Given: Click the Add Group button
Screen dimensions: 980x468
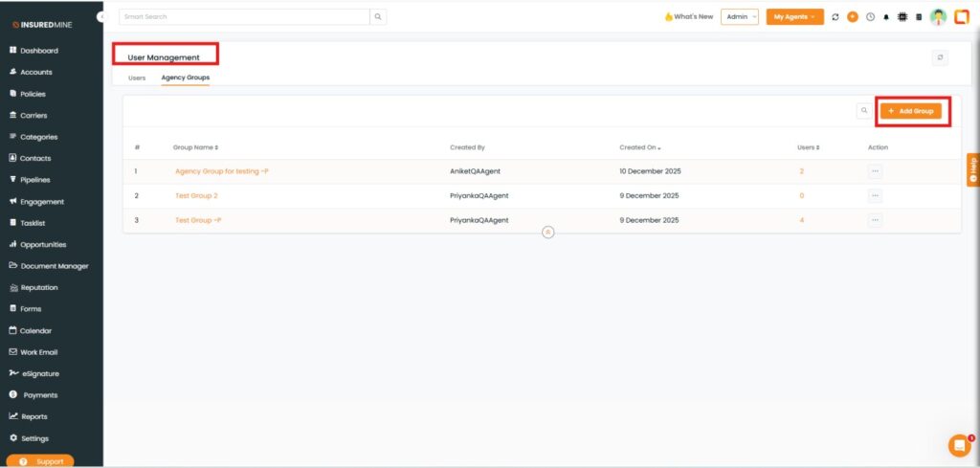Looking at the screenshot, I should 910,111.
